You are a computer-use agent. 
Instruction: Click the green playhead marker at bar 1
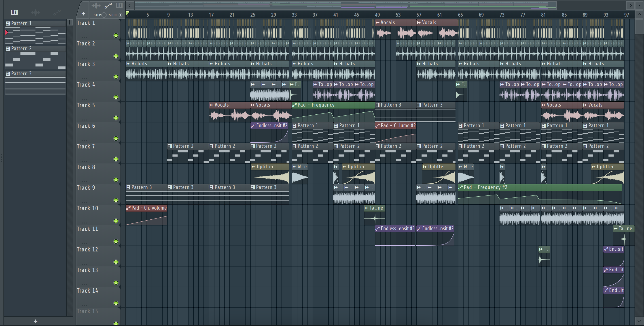[x=127, y=13]
